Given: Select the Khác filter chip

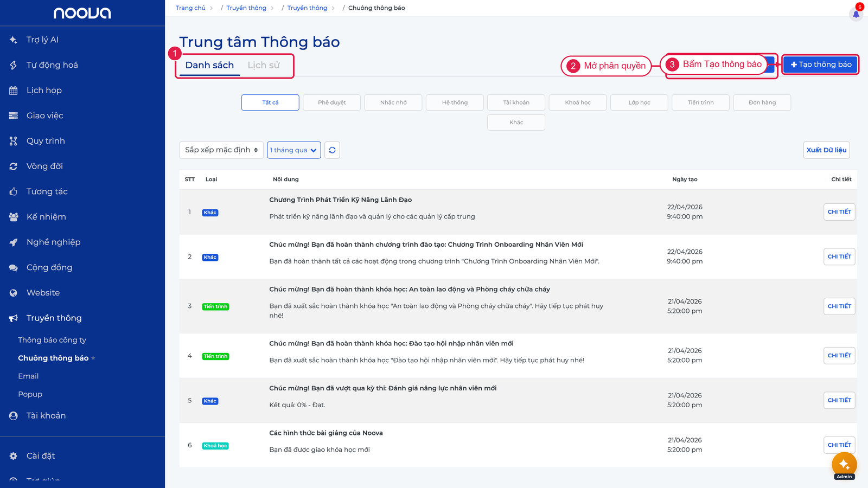Looking at the screenshot, I should tap(516, 123).
